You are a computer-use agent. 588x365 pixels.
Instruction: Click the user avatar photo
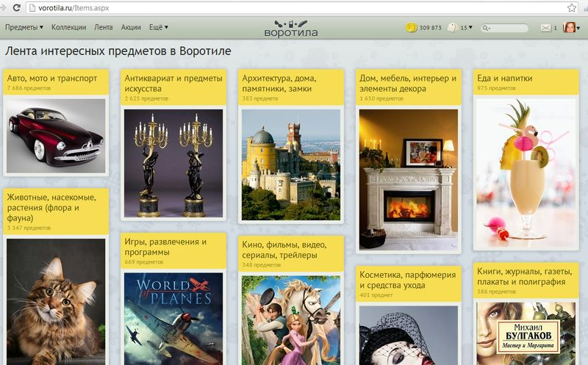pos(569,27)
